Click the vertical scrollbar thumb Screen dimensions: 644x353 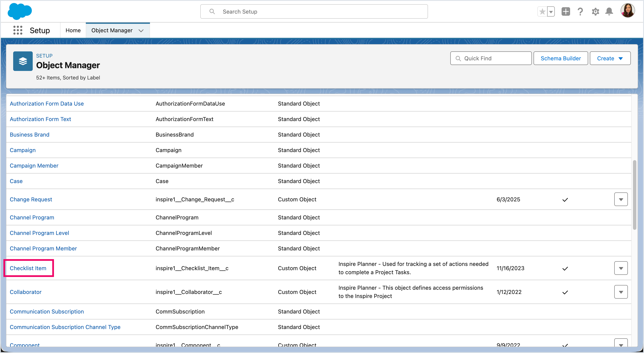click(x=634, y=195)
